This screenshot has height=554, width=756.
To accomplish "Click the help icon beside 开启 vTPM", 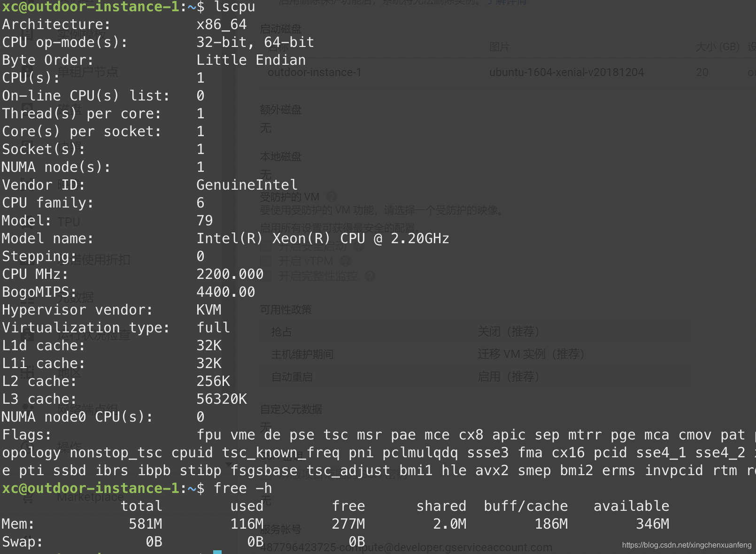I will pos(345,261).
